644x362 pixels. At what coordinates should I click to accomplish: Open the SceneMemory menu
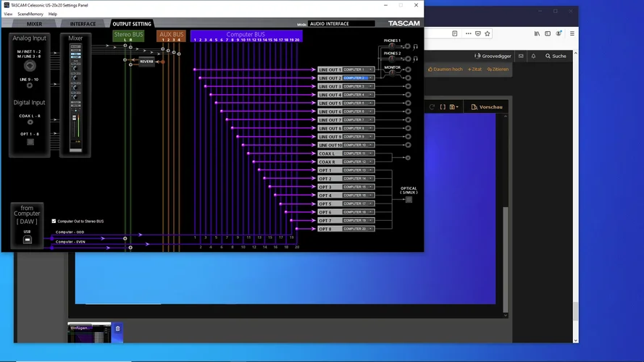click(x=30, y=14)
